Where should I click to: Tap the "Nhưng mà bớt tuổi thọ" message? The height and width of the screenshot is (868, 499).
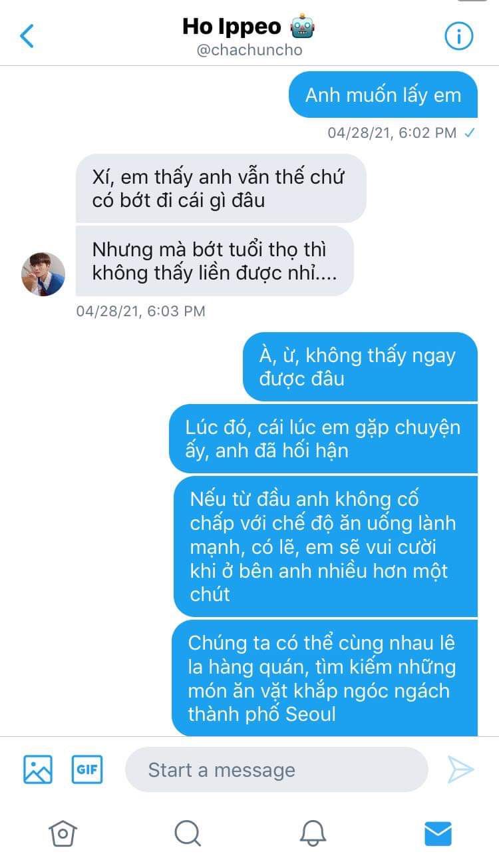coord(214,261)
